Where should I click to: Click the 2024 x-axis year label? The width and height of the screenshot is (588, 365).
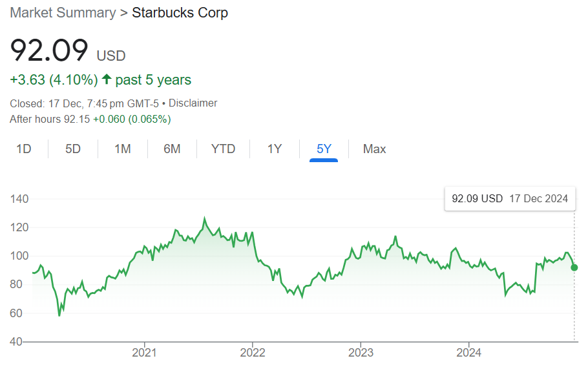point(469,353)
